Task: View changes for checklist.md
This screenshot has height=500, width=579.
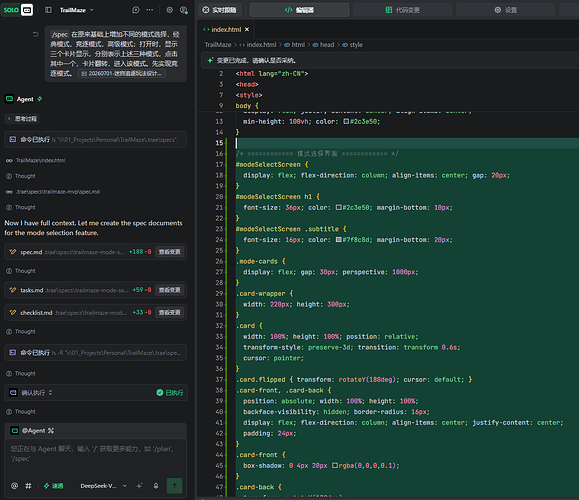Action: 169,312
